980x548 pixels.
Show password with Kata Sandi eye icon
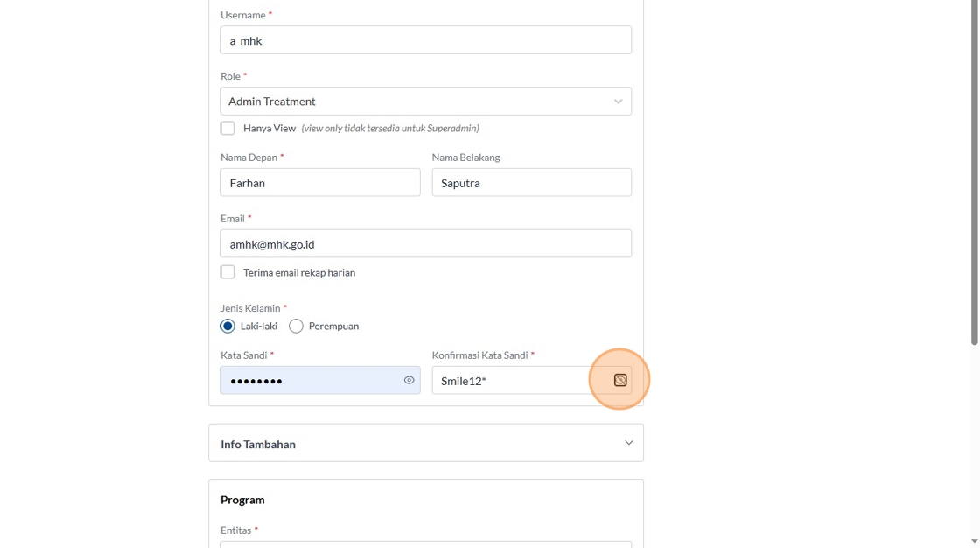(409, 380)
